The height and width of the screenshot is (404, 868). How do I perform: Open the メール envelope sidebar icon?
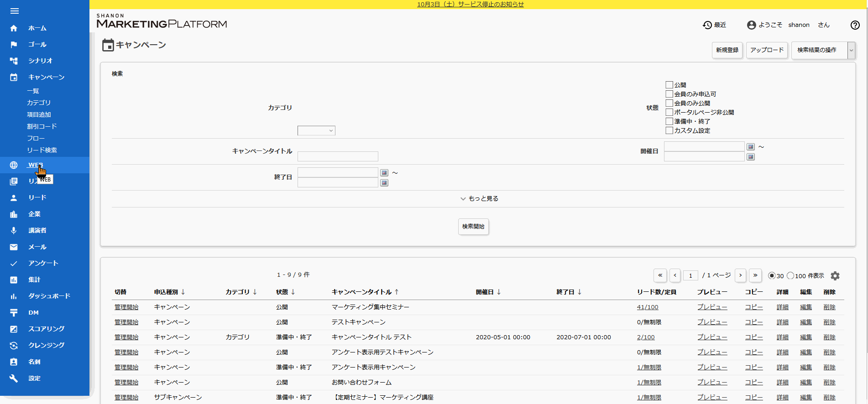(x=14, y=247)
